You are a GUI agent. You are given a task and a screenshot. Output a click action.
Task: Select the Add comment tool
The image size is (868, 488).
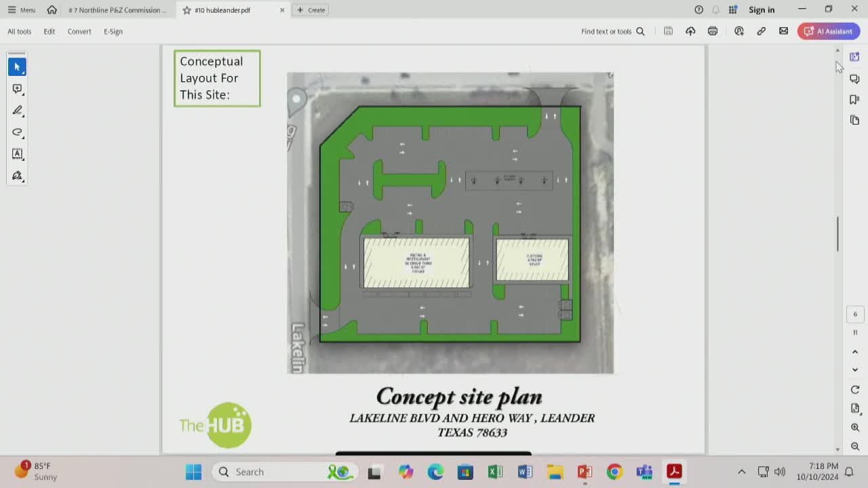tap(17, 89)
